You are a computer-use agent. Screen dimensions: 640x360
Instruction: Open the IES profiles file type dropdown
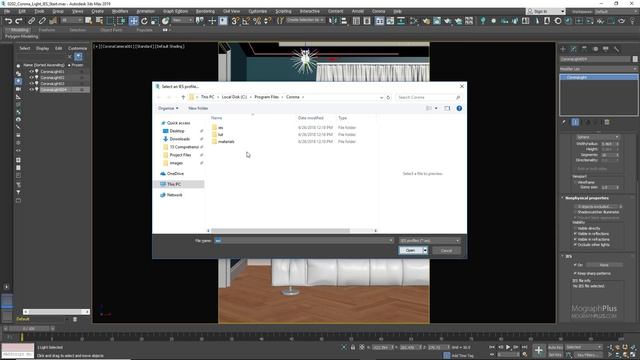tap(429, 240)
